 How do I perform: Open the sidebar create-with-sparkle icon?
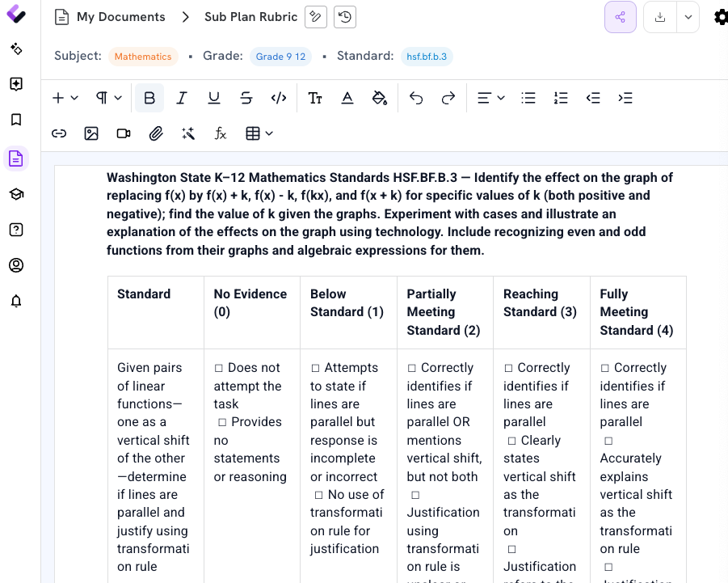tap(16, 84)
